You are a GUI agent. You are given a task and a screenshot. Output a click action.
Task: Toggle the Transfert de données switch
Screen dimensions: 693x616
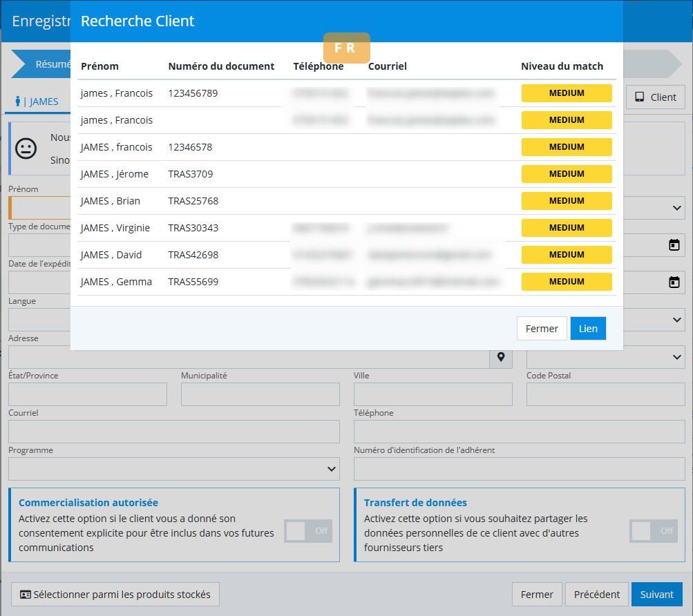(x=653, y=531)
